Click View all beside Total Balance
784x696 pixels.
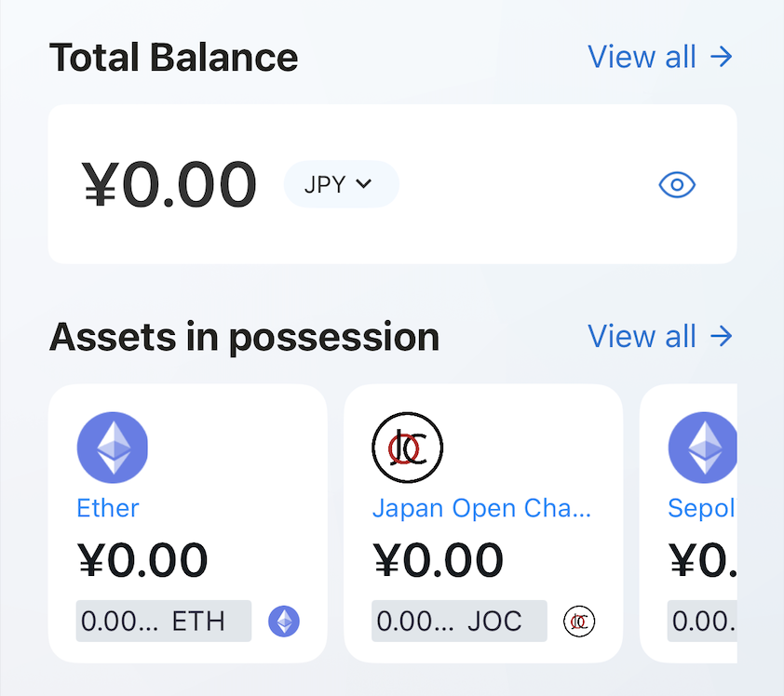click(x=660, y=57)
